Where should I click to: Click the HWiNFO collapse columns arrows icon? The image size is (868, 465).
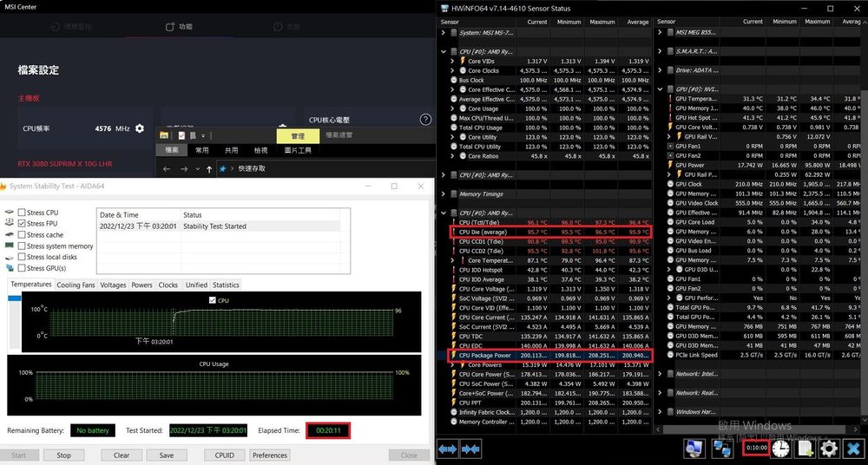tap(471, 449)
